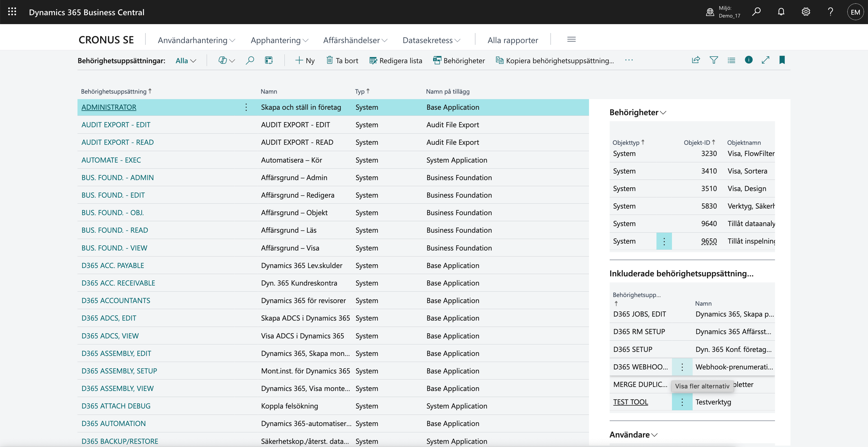Open BUS. FOUND. - ADMIN permission set
Screen dimensions: 868x447
tap(118, 178)
